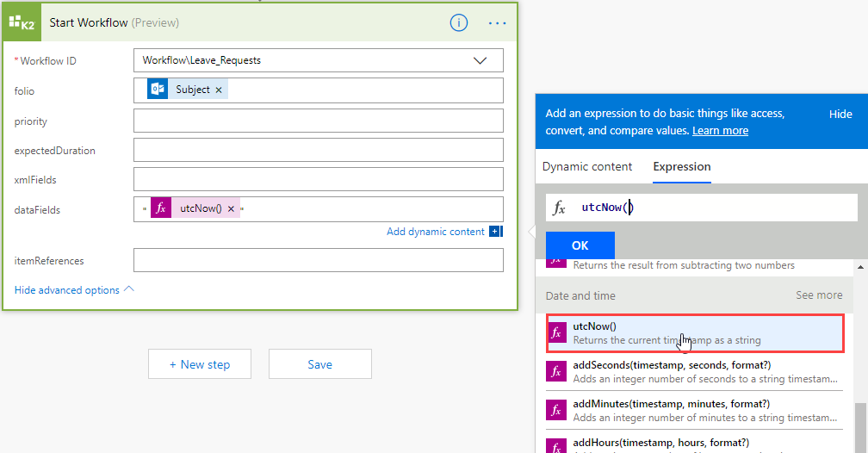Remove the utcNow() token from dataFields
Viewport: 868px width, 453px height.
coord(231,208)
